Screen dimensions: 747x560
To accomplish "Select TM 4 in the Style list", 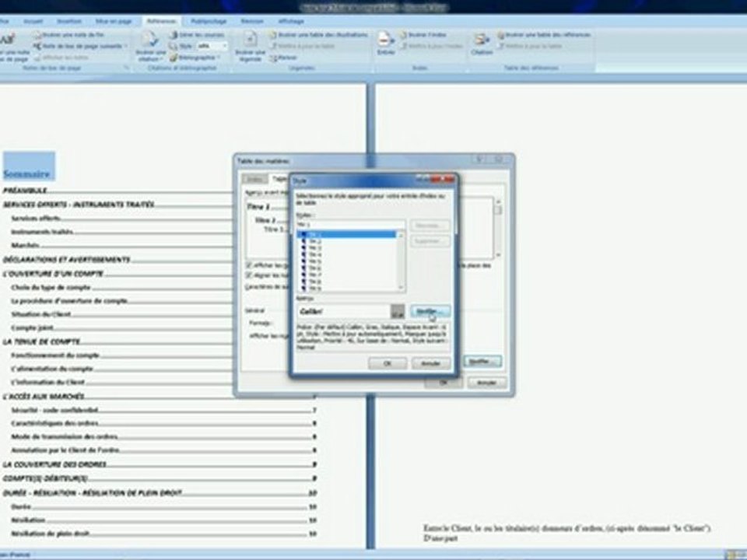I will (346, 255).
